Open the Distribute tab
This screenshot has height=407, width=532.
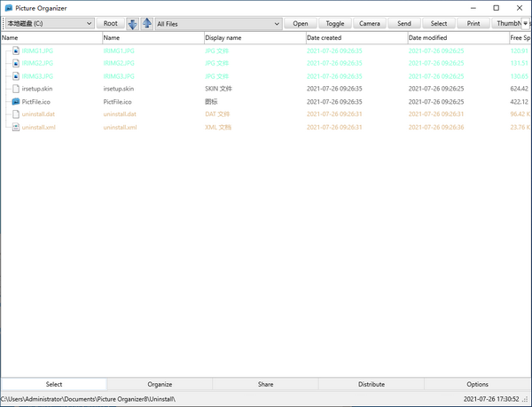coord(372,384)
